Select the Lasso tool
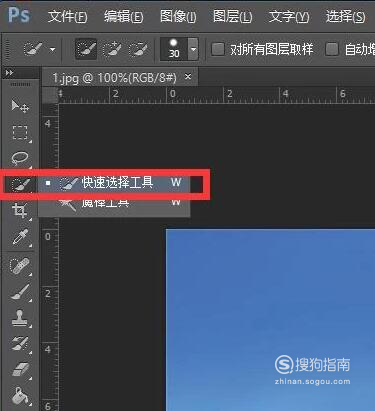The image size is (375, 411). 20,159
